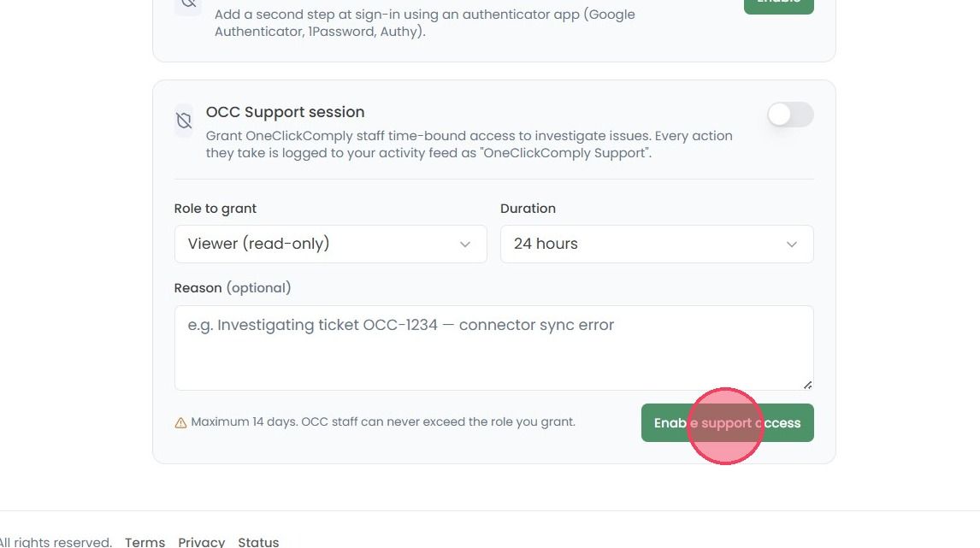This screenshot has height=548, width=980.
Task: Open the Role to grant dropdown
Action: pyautogui.click(x=331, y=244)
